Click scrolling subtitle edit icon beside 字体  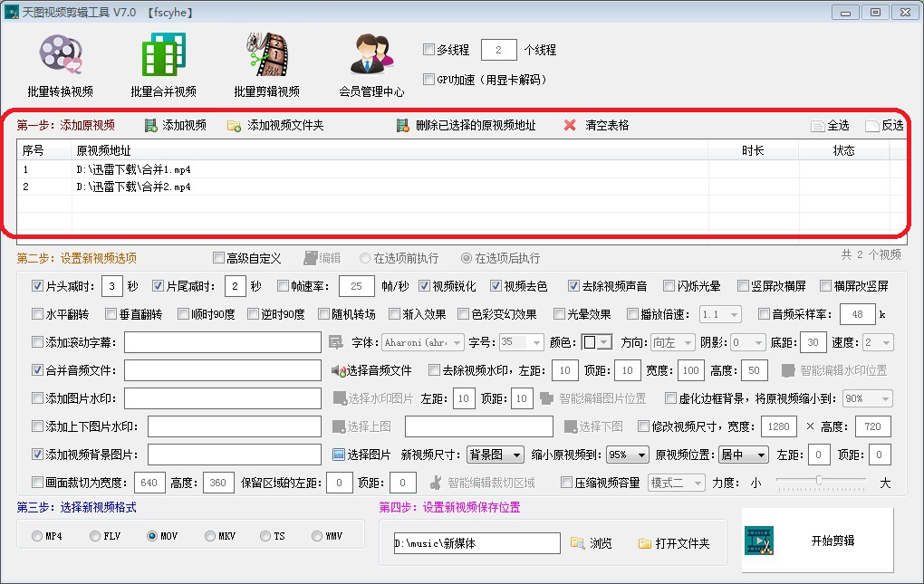pos(336,342)
